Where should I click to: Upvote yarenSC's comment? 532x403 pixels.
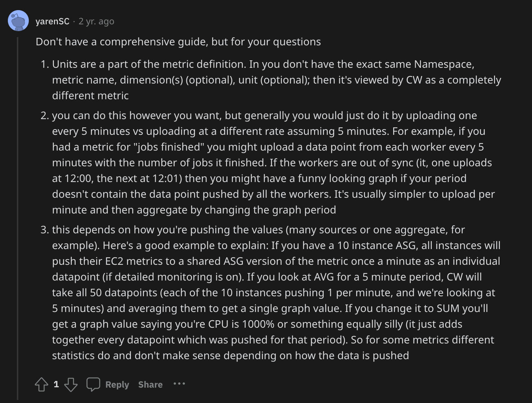(41, 384)
